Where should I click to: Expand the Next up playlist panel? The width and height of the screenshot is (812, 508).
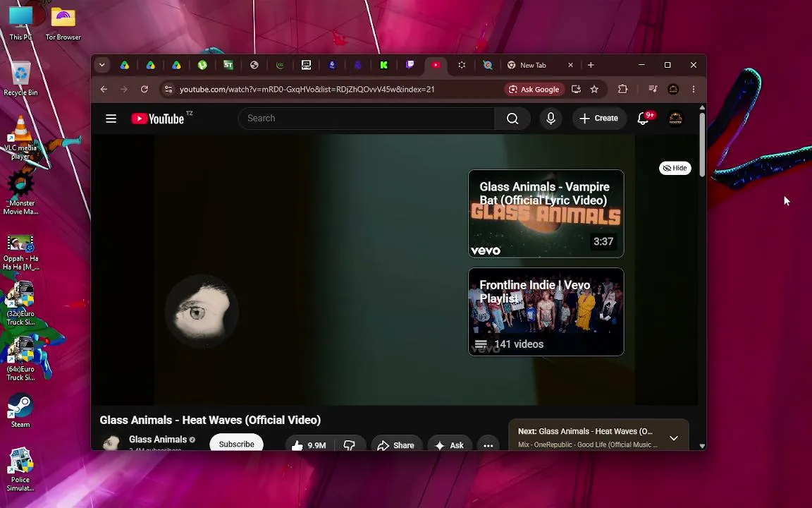[x=674, y=438]
